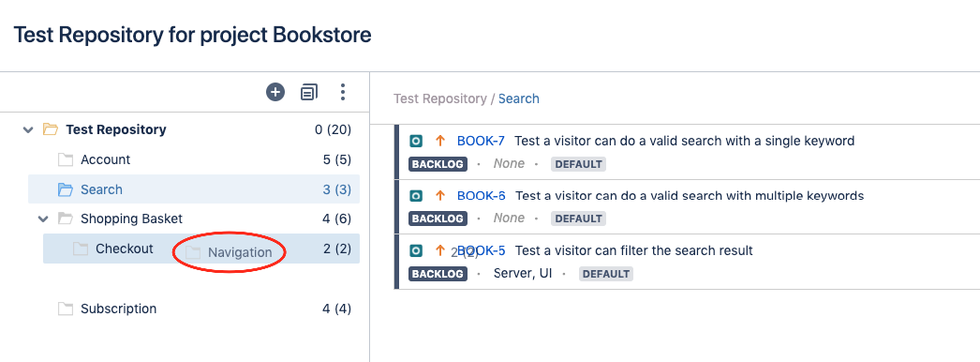The image size is (980, 362).
Task: Click Test Repository in the breadcrumb
Action: tap(440, 98)
